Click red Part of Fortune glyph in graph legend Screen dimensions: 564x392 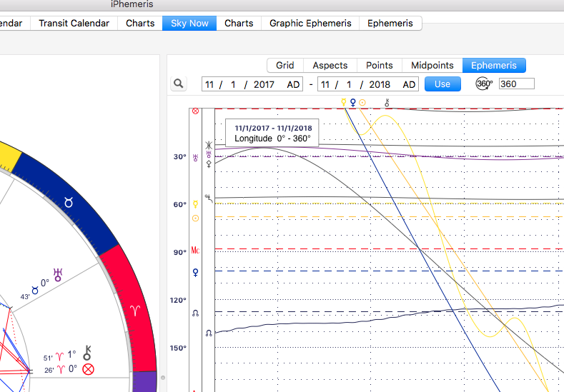pos(195,111)
